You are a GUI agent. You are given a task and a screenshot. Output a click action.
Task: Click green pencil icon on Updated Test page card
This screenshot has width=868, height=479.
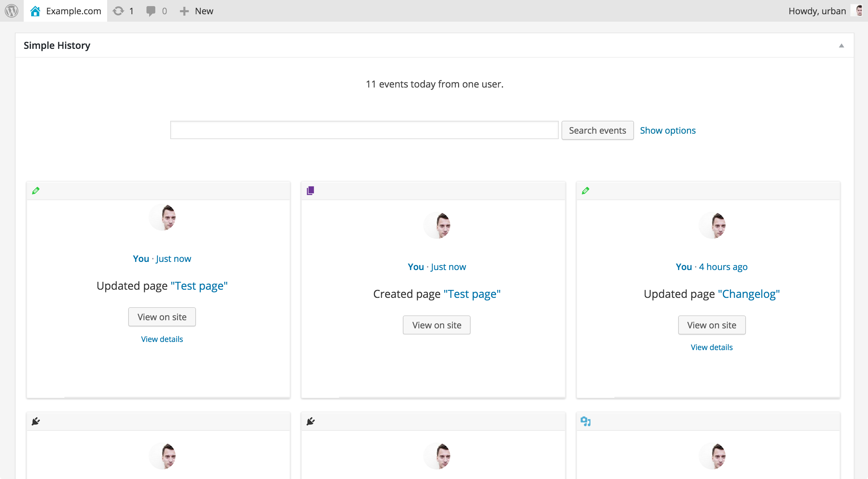click(36, 191)
